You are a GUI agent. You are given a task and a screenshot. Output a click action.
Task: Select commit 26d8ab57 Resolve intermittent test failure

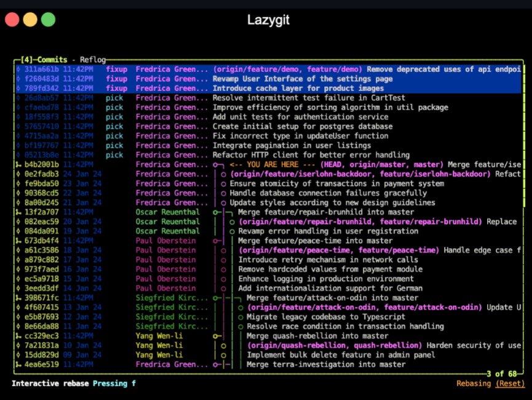tap(268, 98)
